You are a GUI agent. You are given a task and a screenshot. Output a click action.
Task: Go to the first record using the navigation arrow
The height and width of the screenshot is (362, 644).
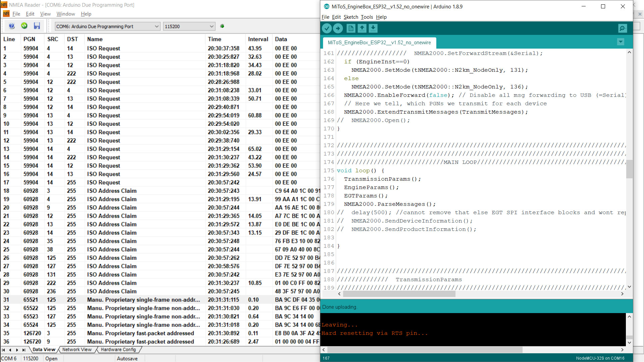point(4,350)
